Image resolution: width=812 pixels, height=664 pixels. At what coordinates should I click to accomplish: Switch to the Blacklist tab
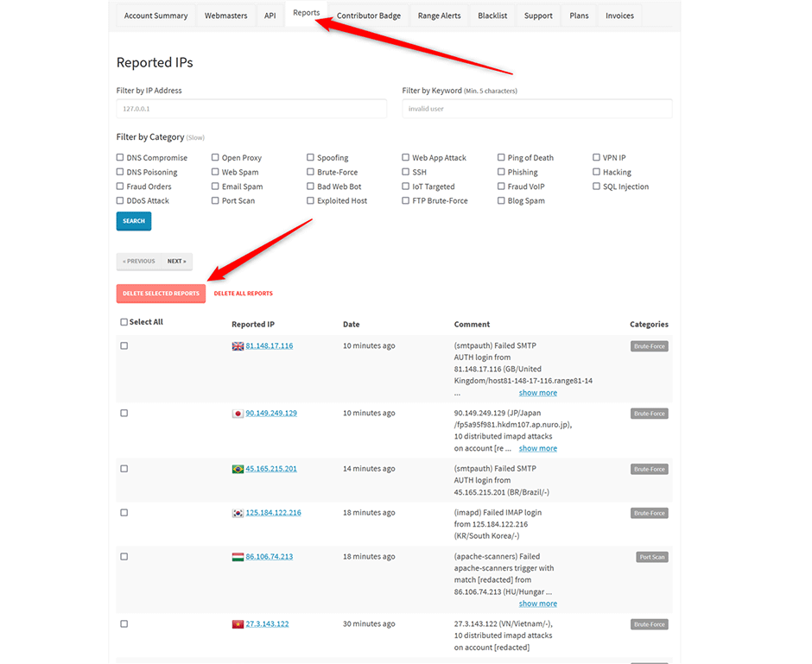click(x=492, y=16)
